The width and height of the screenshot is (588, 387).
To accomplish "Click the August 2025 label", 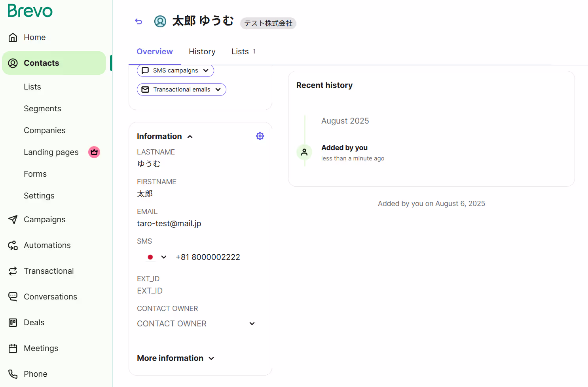I will (345, 121).
